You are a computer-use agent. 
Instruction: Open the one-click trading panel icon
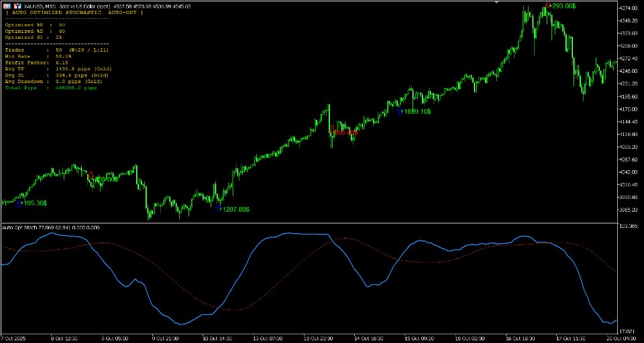point(19,7)
